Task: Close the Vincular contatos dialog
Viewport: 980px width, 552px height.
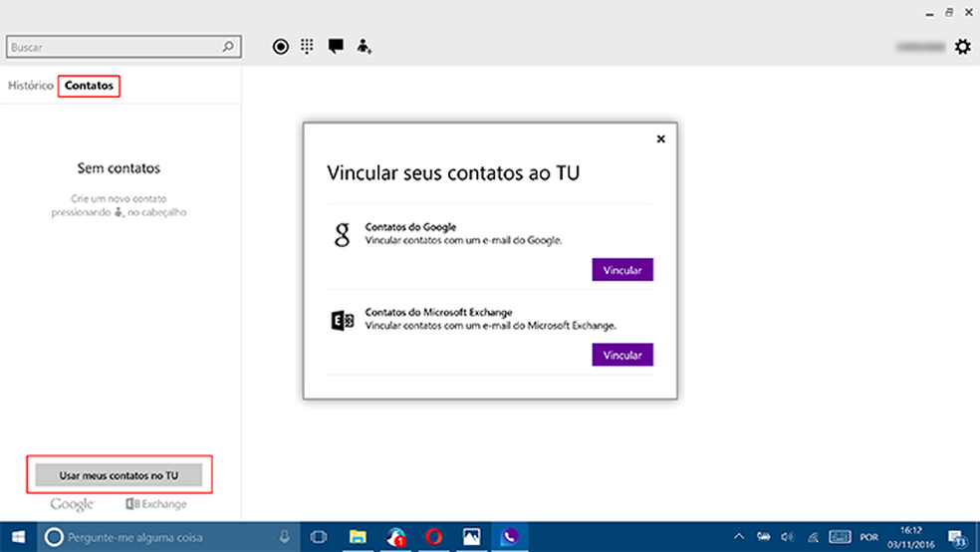Action: coord(660,138)
